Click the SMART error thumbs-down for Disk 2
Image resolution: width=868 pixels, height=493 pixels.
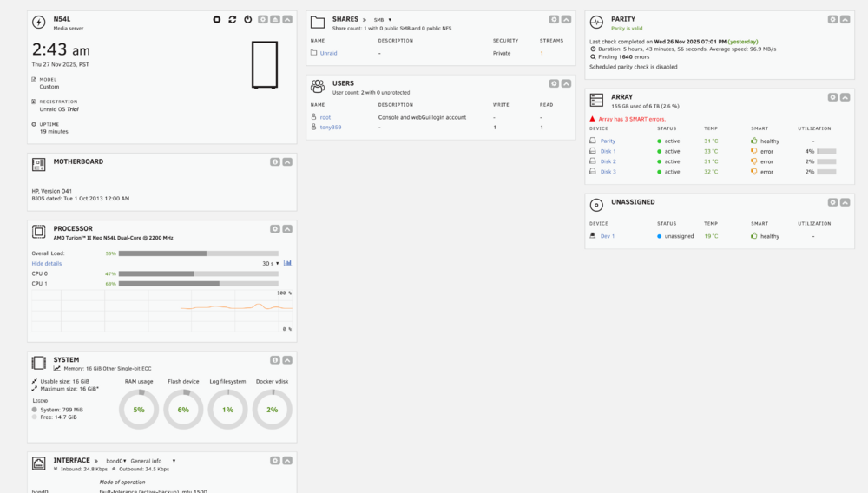(x=754, y=161)
